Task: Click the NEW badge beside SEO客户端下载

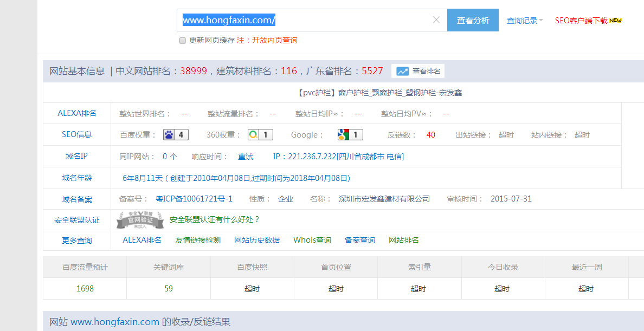Action: (x=616, y=21)
